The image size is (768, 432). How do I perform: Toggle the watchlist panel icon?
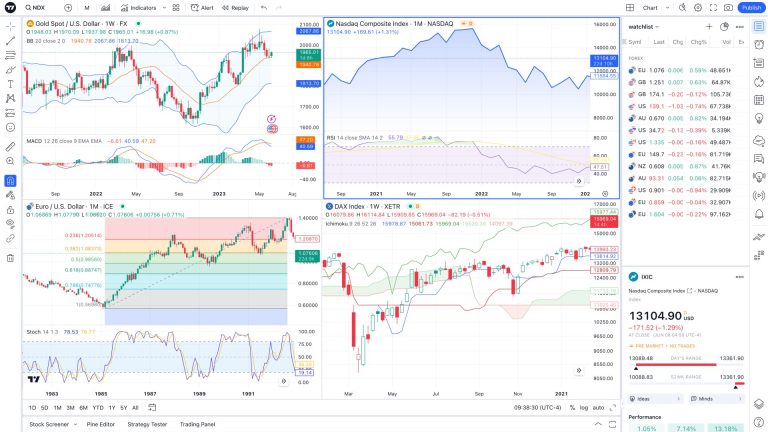pyautogui.click(x=759, y=26)
